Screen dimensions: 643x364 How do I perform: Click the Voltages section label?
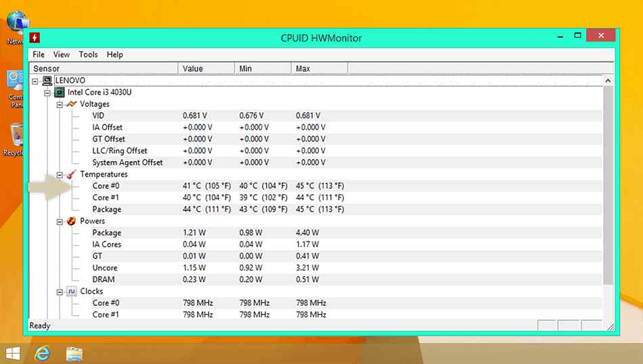pos(95,104)
